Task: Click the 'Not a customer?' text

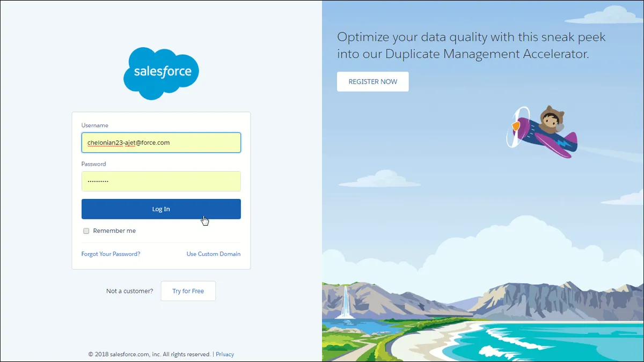Action: (129, 291)
